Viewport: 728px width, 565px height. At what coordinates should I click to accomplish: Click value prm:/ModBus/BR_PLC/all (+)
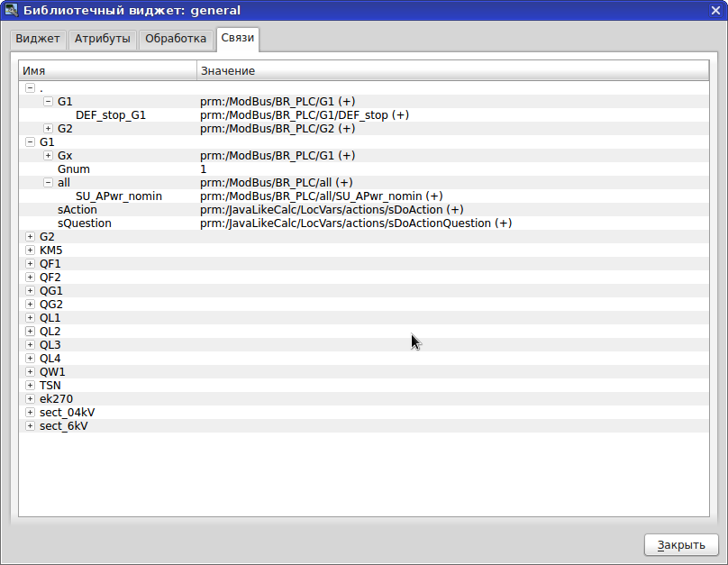click(277, 182)
